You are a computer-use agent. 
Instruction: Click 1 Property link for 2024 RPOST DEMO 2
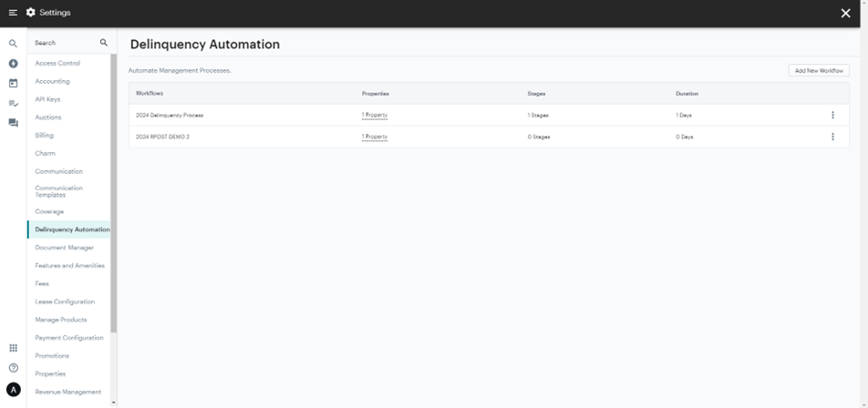tap(375, 137)
